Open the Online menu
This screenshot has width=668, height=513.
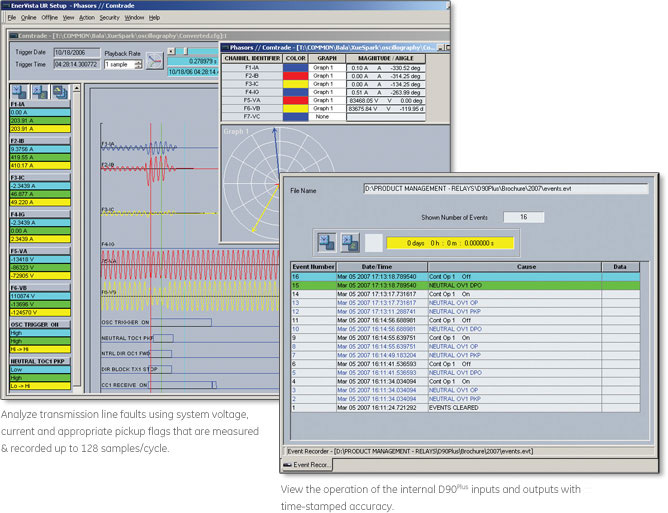tap(29, 17)
